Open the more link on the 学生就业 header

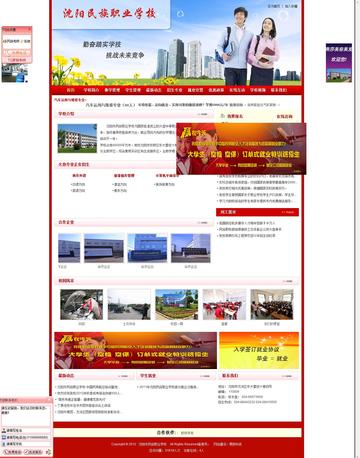[x=205, y=376]
